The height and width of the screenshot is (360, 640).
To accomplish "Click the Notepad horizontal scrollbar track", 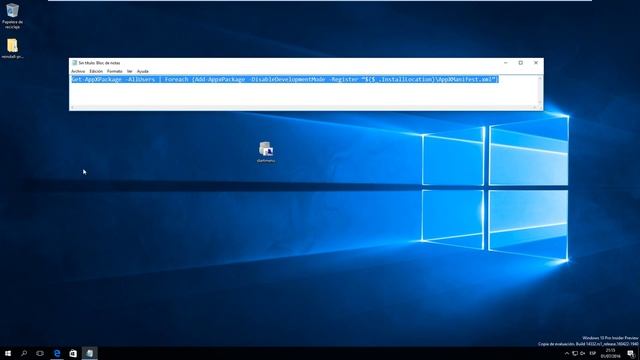I will 304,107.
